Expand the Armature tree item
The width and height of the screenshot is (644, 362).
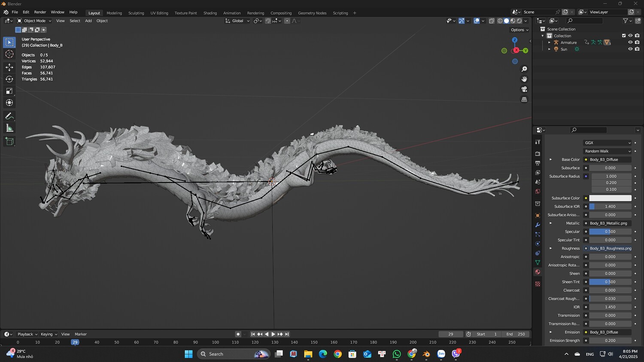pos(549,42)
